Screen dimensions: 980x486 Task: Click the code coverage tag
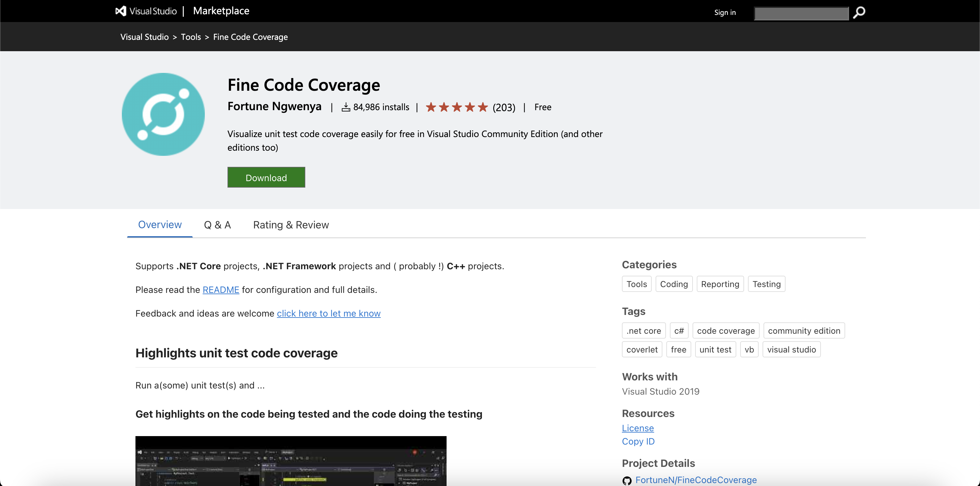(x=726, y=331)
